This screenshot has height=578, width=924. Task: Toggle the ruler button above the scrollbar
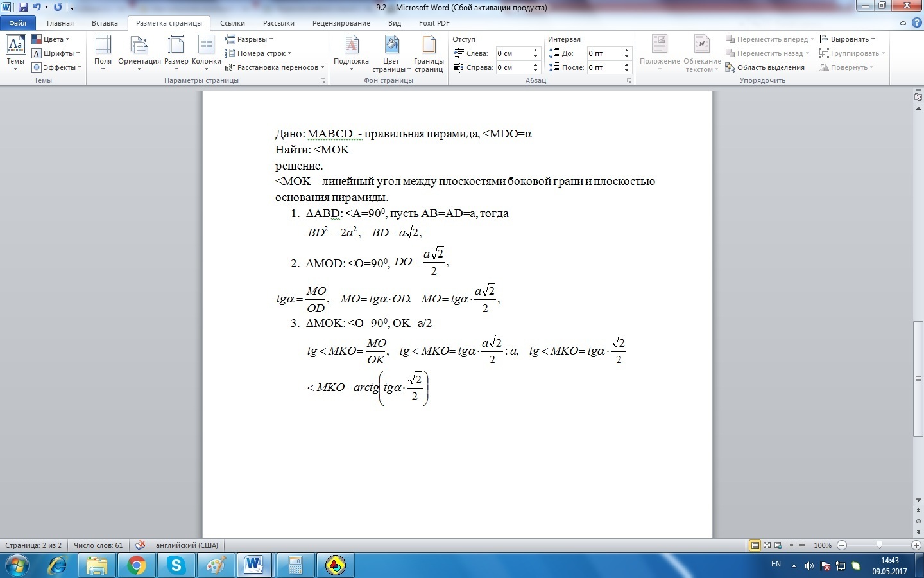(x=918, y=97)
